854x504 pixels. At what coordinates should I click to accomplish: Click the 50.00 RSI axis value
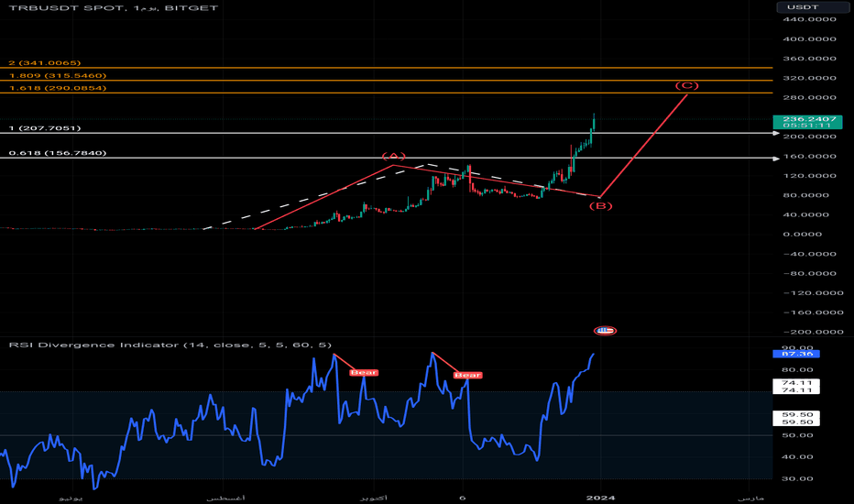click(x=797, y=435)
